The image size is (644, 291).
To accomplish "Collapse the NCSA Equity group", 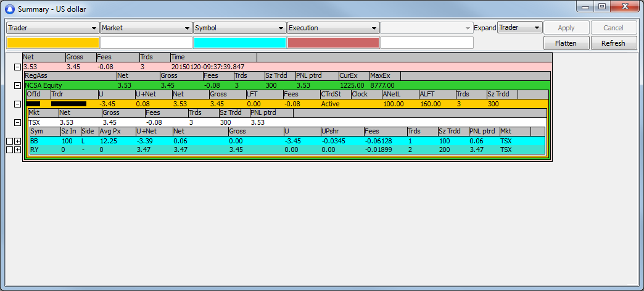I will point(17,85).
